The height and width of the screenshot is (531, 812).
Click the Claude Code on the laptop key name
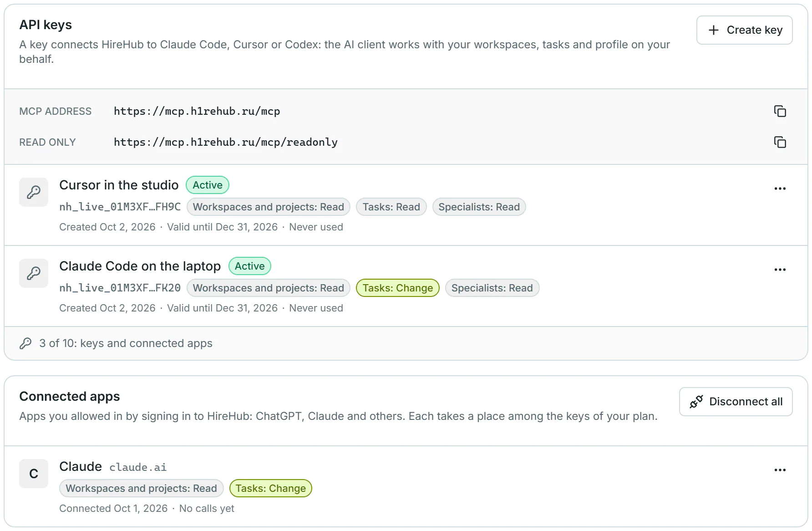(140, 266)
